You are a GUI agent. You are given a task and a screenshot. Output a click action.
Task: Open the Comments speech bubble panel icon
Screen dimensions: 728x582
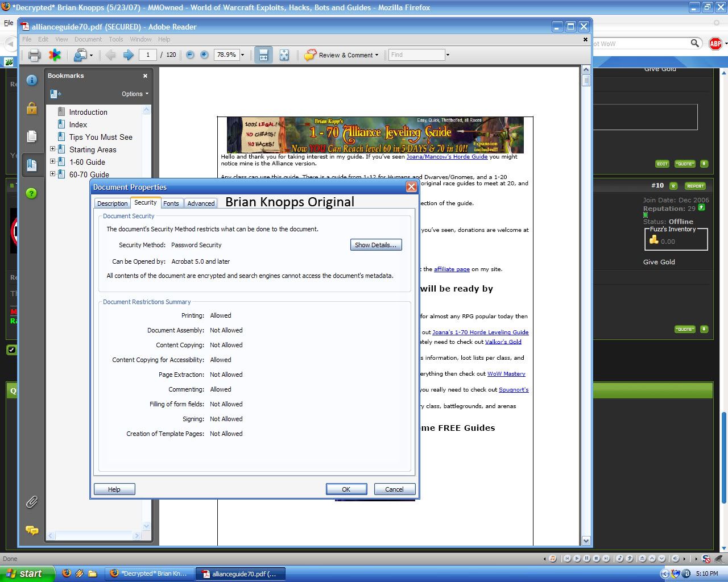(x=32, y=530)
